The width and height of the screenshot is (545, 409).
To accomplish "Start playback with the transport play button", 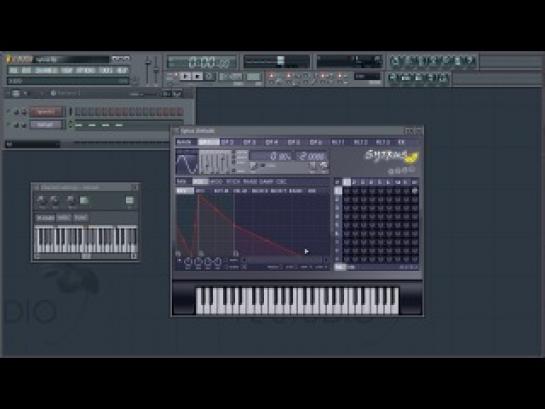I will point(186,76).
